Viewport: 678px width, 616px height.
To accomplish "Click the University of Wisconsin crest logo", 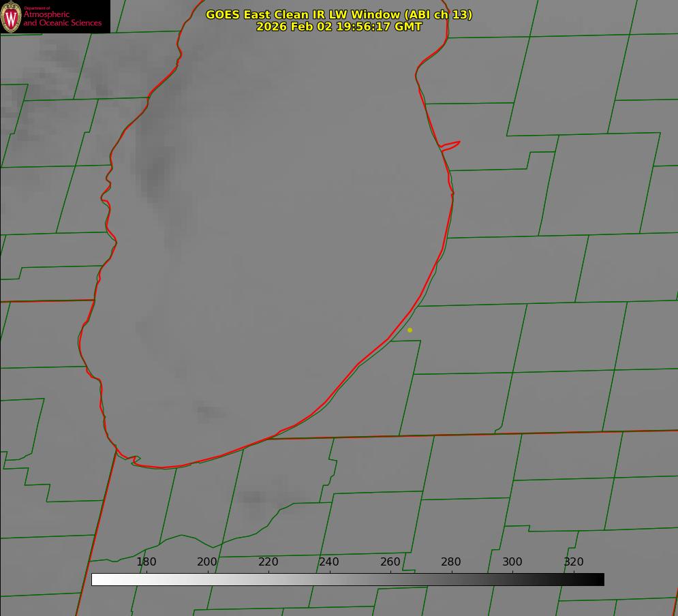I will (11, 16).
